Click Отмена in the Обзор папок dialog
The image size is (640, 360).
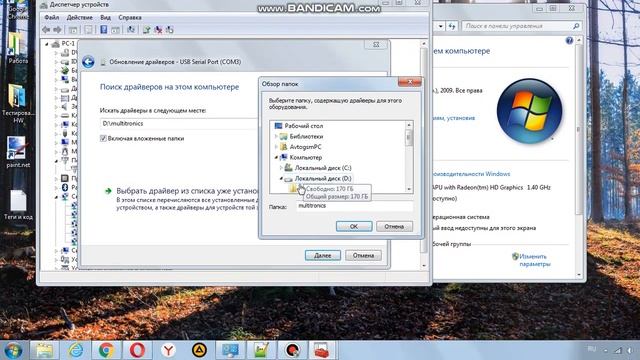(394, 226)
